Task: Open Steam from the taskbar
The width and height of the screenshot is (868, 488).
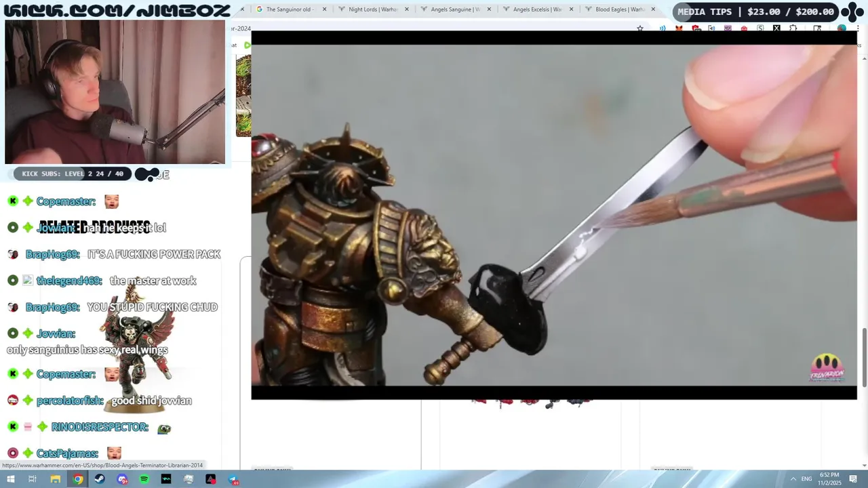Action: coord(100,479)
